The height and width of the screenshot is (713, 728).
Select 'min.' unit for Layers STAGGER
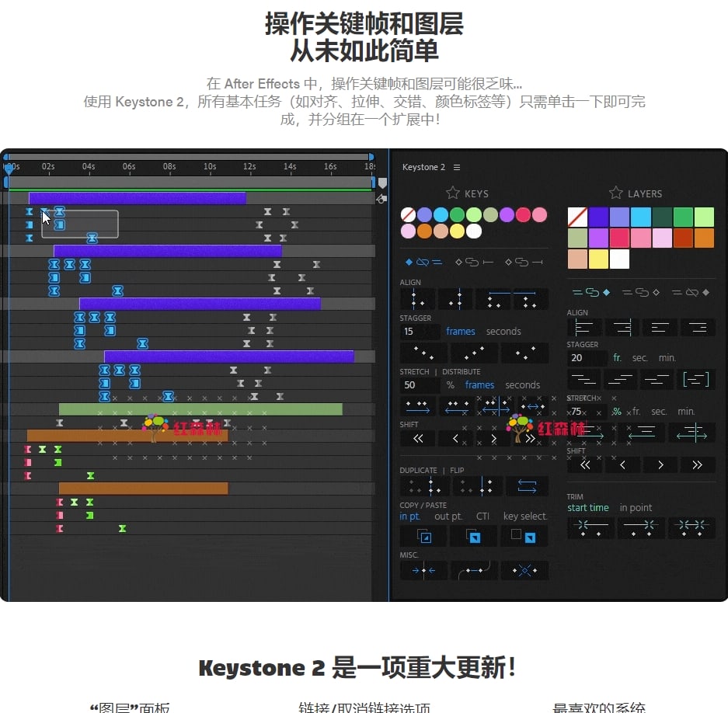tap(667, 358)
